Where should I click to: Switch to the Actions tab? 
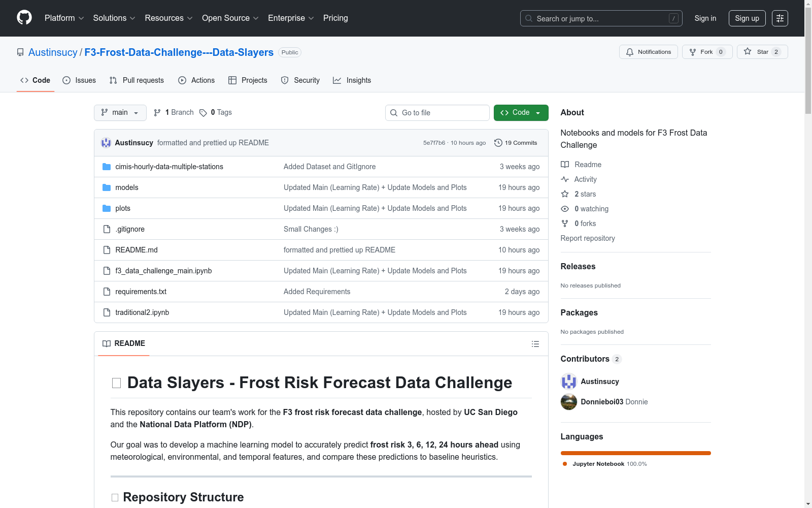click(196, 80)
